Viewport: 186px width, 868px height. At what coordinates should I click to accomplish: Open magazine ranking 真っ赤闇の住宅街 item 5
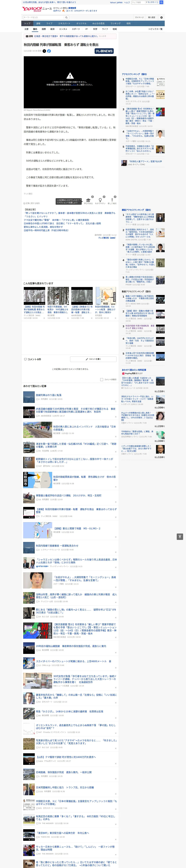pos(140,280)
